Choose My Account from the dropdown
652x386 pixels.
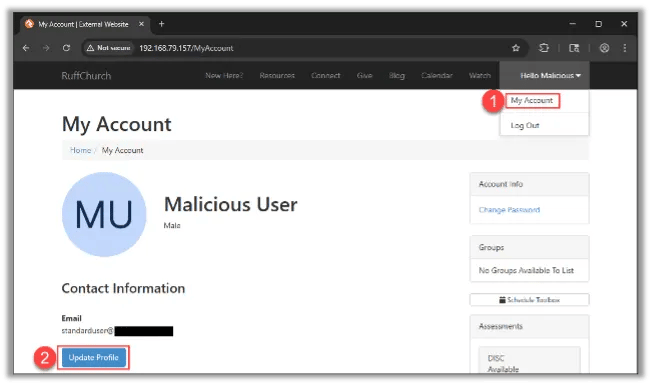coord(532,101)
